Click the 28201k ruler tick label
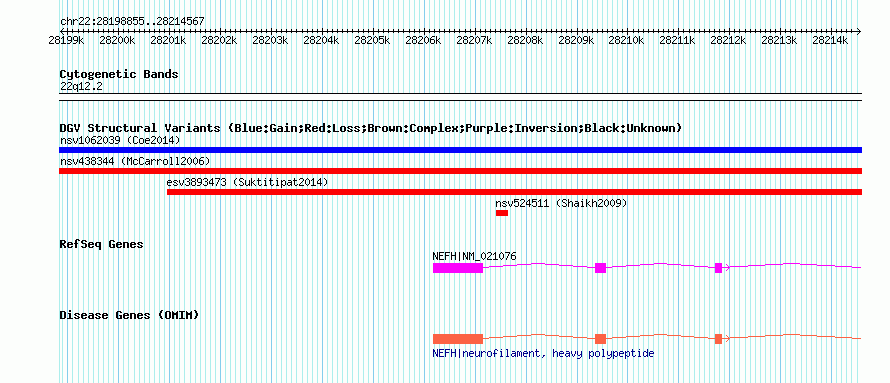The width and height of the screenshot is (890, 383). point(169,40)
